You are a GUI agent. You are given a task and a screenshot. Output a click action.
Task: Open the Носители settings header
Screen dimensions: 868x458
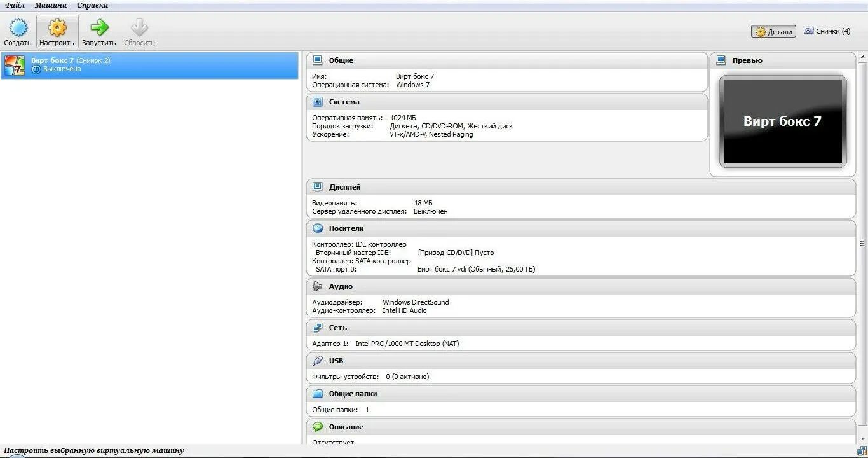click(581, 228)
